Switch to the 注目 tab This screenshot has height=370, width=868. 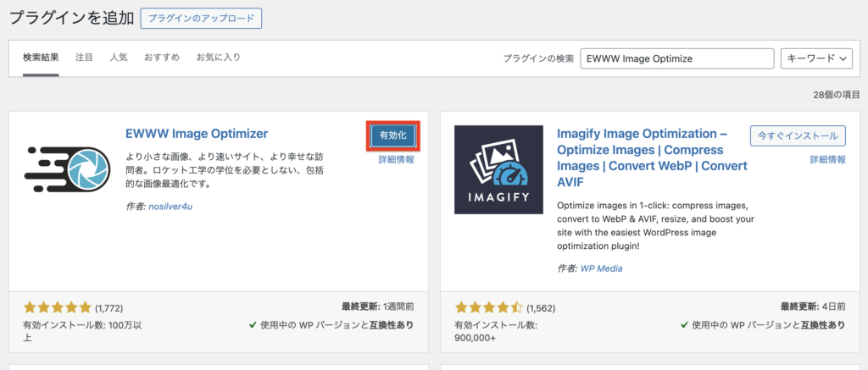[84, 58]
